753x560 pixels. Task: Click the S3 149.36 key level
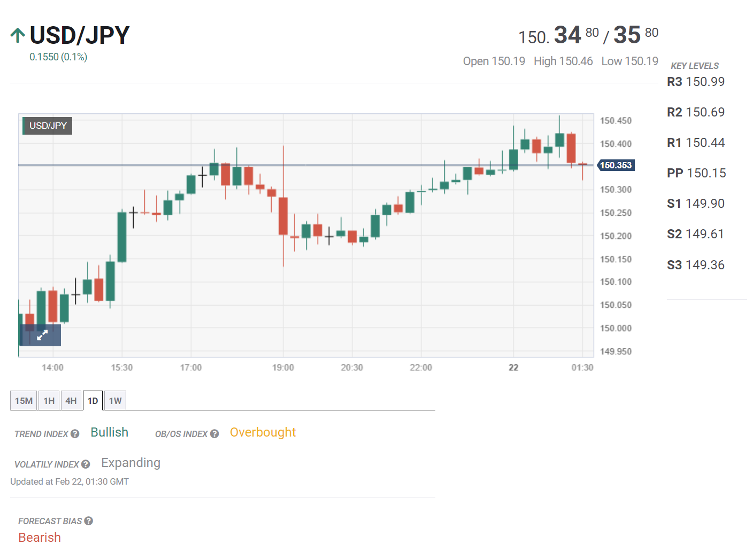696,265
